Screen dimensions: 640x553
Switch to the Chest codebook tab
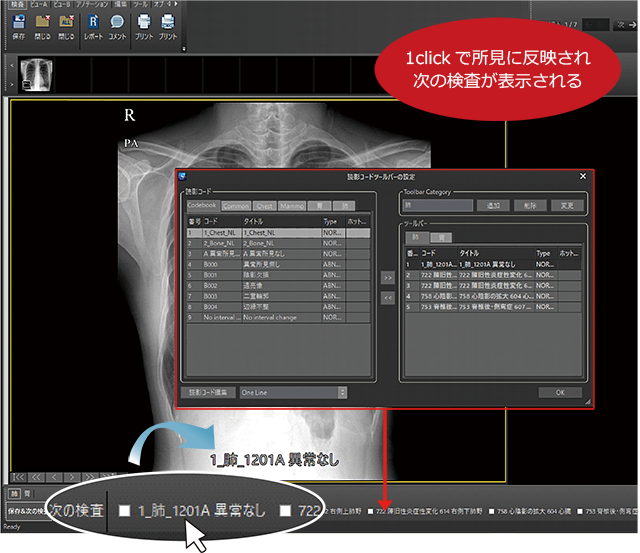coord(265,205)
